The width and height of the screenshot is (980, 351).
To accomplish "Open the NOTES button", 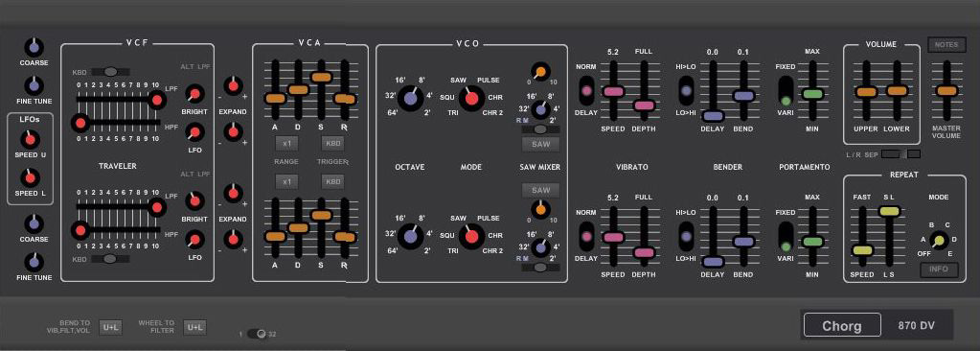I will (x=946, y=44).
